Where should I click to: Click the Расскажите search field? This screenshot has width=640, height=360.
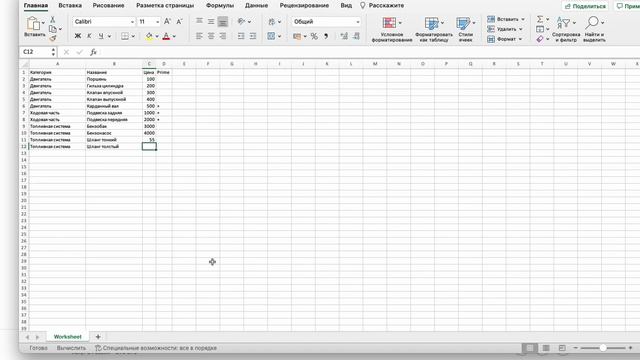click(382, 6)
